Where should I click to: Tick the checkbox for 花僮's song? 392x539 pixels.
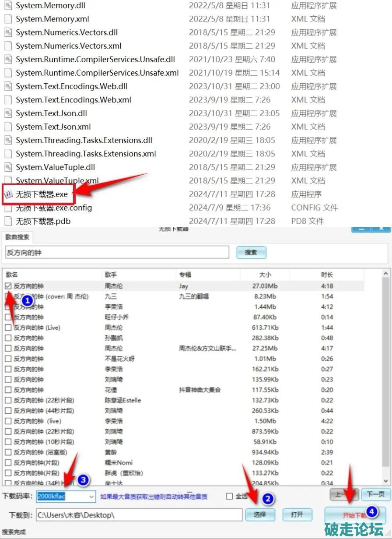click(x=8, y=390)
